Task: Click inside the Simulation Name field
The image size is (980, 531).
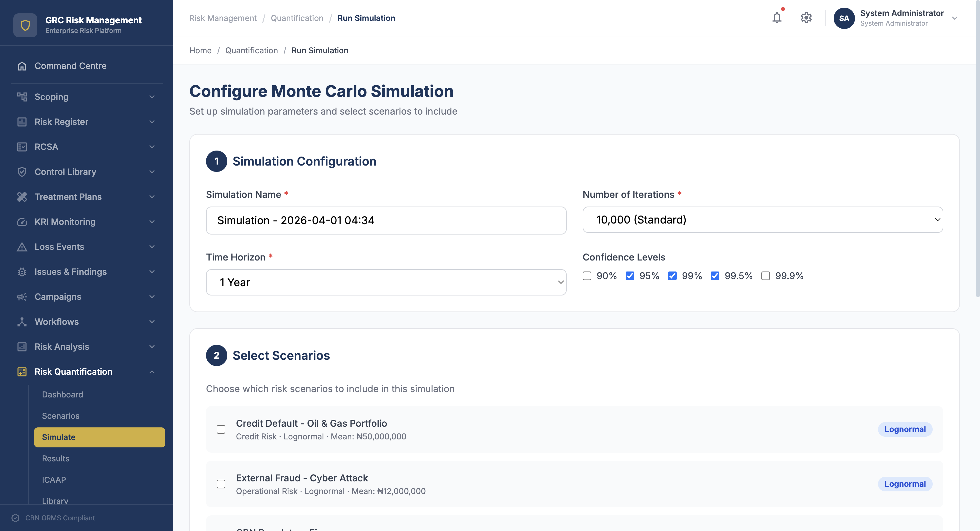Action: pos(385,220)
